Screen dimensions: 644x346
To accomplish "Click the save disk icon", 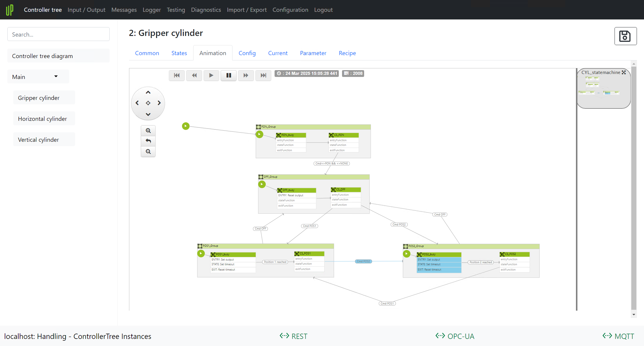I will [x=625, y=36].
